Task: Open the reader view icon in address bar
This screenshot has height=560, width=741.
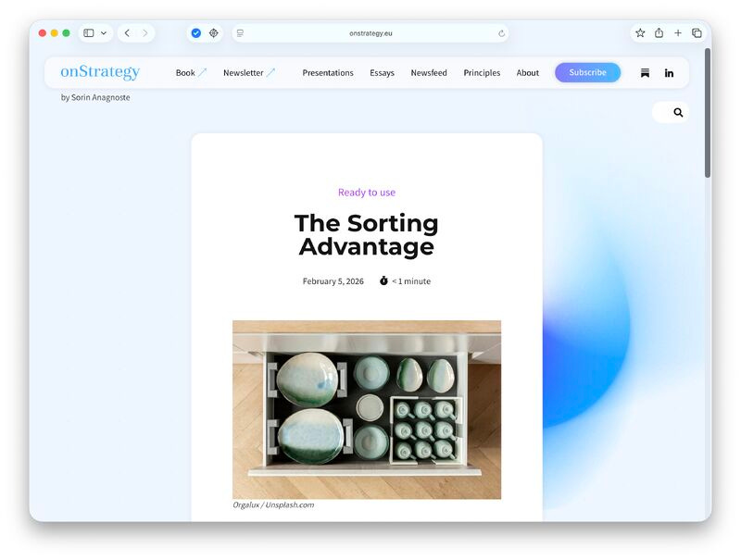Action: coord(240,33)
